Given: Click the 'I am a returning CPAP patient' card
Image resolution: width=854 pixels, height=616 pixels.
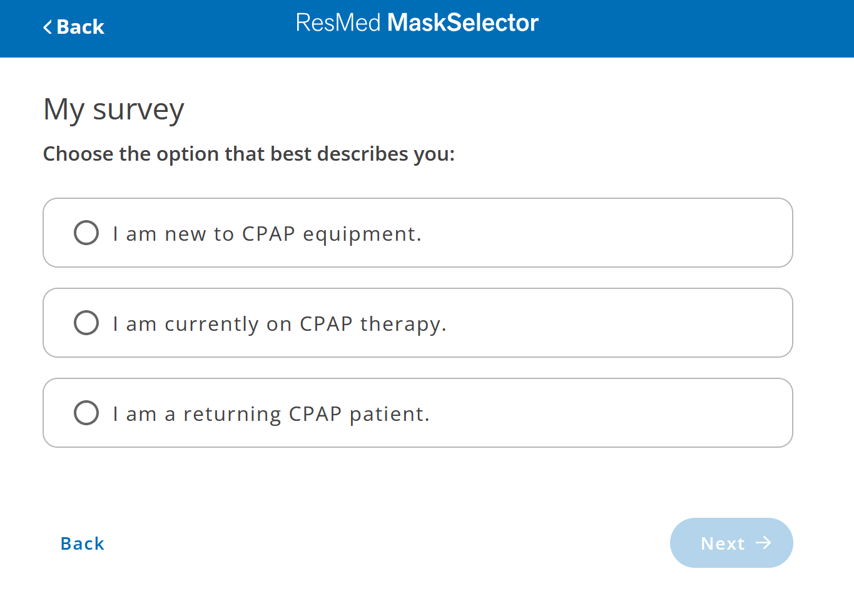Looking at the screenshot, I should 417,413.
